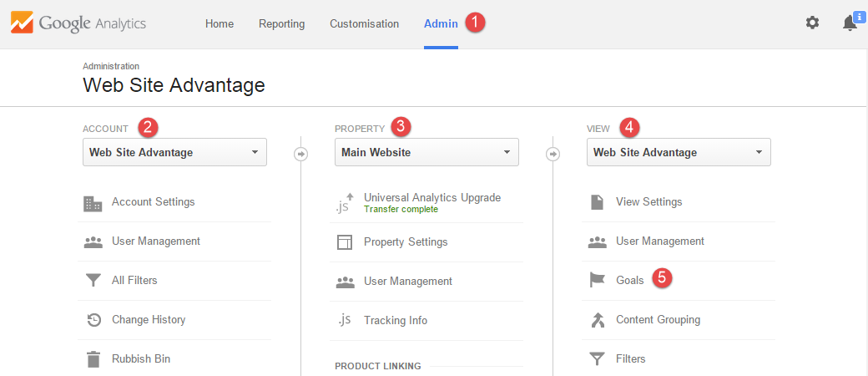This screenshot has height=376, width=868.
Task: Click the Content Grouping icon
Action: (x=597, y=320)
